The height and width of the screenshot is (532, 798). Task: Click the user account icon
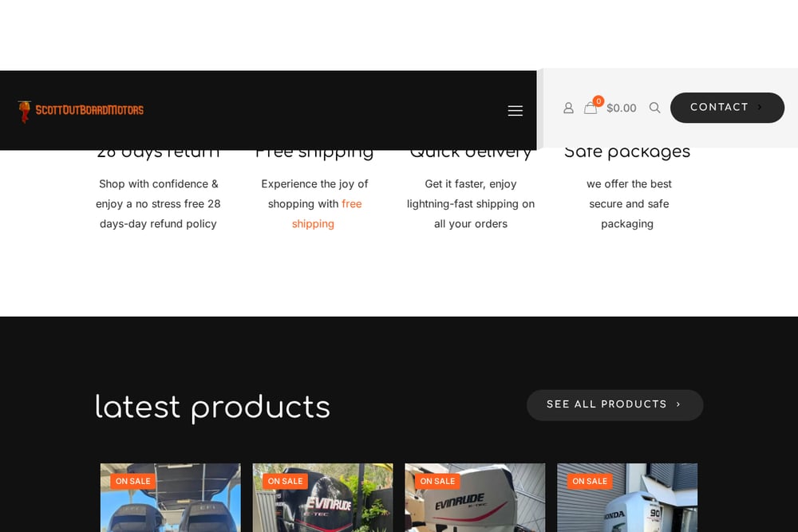pyautogui.click(x=568, y=108)
